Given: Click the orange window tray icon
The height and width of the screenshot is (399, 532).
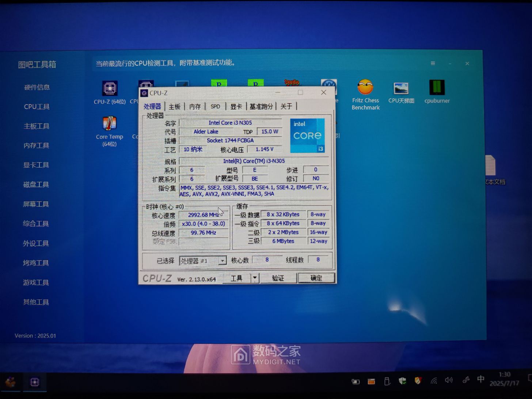Looking at the screenshot, I should click(371, 381).
